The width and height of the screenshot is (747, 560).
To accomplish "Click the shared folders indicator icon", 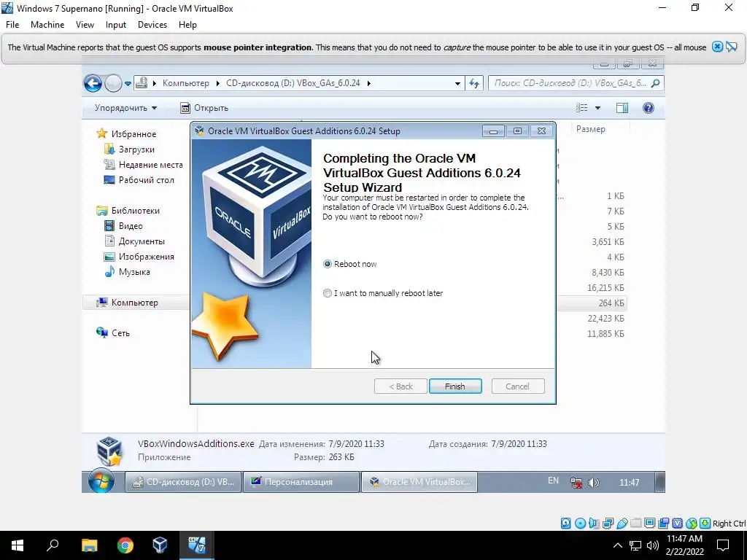I will click(635, 524).
